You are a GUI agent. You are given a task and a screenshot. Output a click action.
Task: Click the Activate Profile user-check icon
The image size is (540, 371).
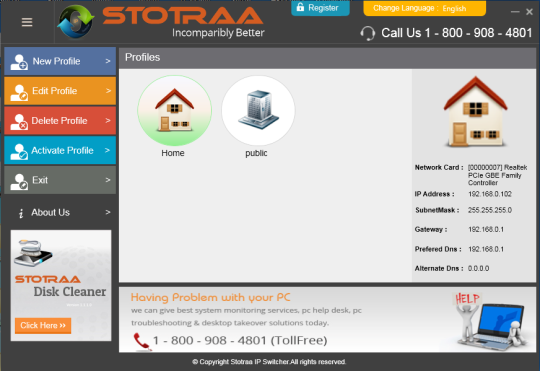pos(19,152)
